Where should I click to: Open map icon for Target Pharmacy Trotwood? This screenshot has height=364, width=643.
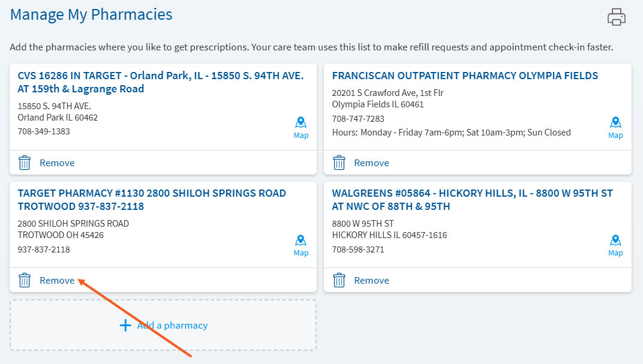pos(301,240)
